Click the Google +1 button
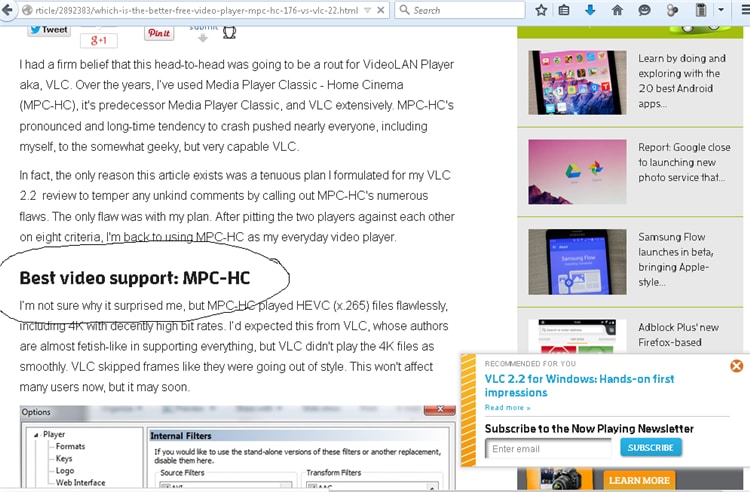The image size is (750, 492). click(99, 41)
